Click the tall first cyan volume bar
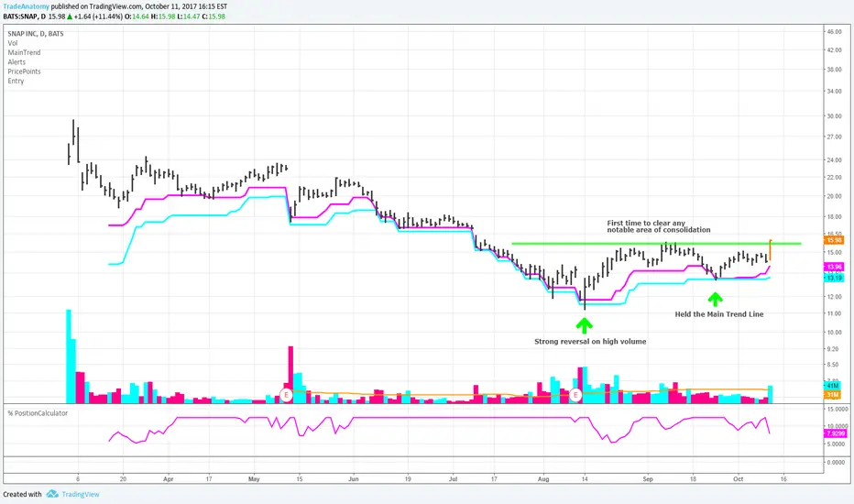The width and height of the screenshot is (854, 504). (x=69, y=356)
